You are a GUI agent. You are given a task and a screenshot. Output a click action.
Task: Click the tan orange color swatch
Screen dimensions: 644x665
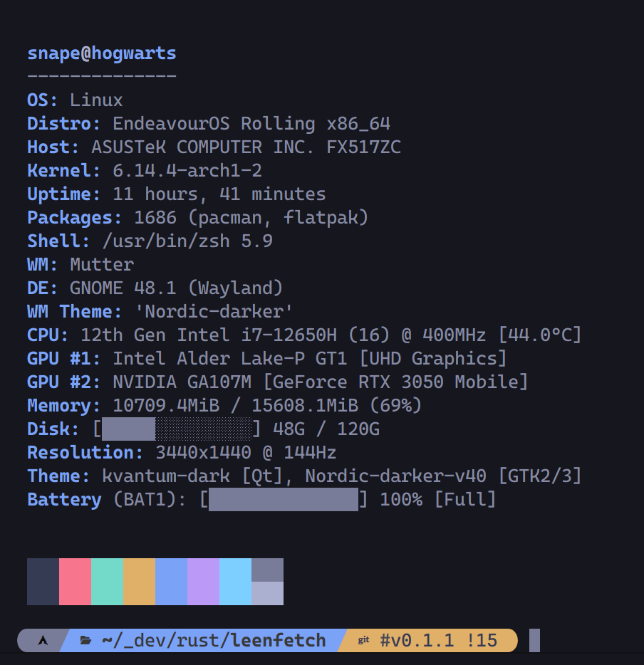(139, 582)
